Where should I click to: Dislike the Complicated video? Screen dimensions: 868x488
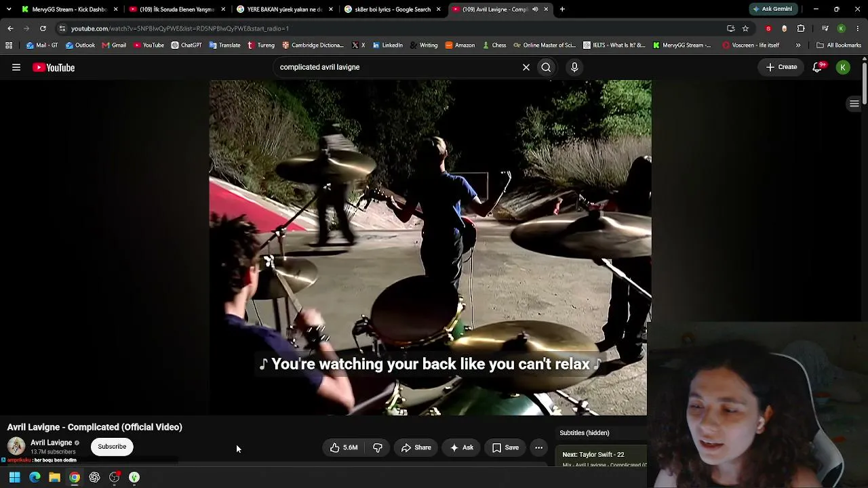[378, 447]
